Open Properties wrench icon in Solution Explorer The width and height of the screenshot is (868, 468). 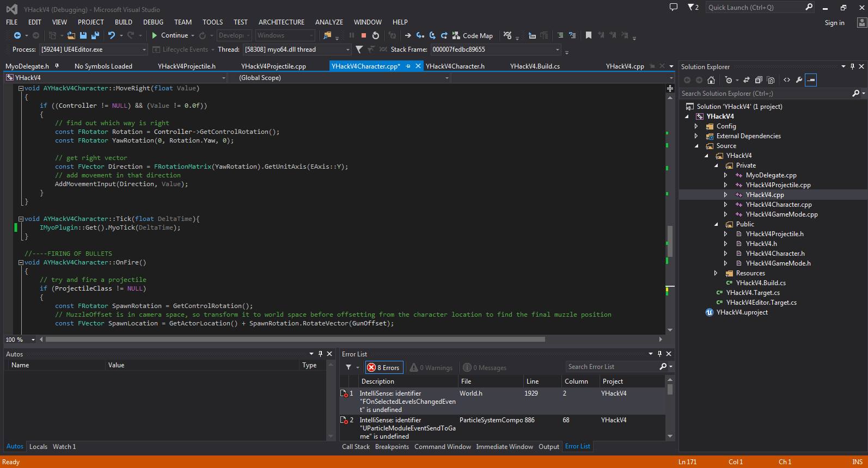point(799,80)
